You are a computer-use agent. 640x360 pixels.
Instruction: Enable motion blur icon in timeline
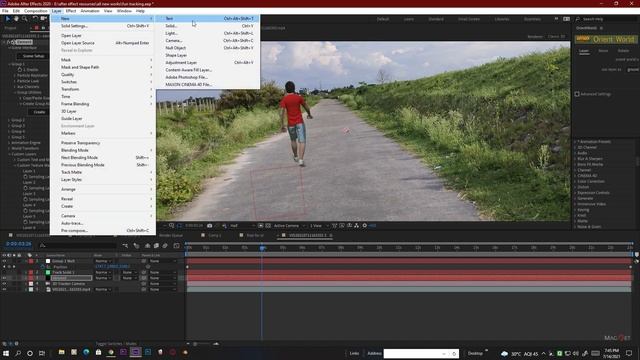[165, 246]
